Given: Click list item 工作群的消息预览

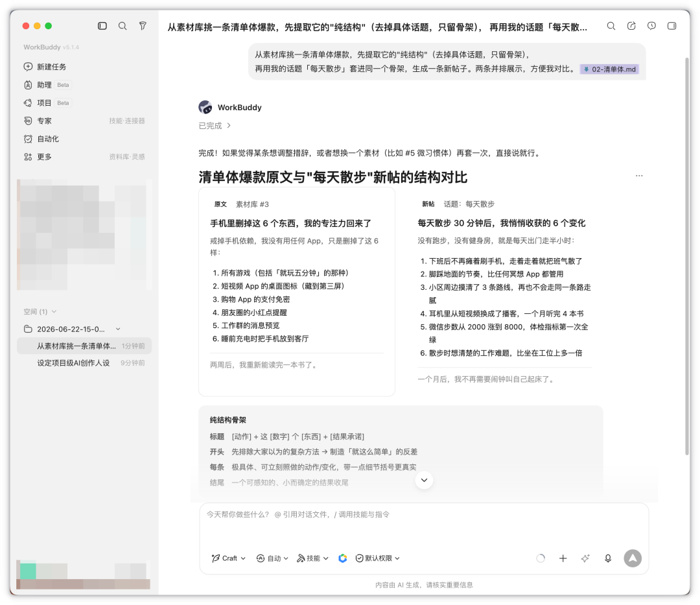Looking at the screenshot, I should [250, 326].
